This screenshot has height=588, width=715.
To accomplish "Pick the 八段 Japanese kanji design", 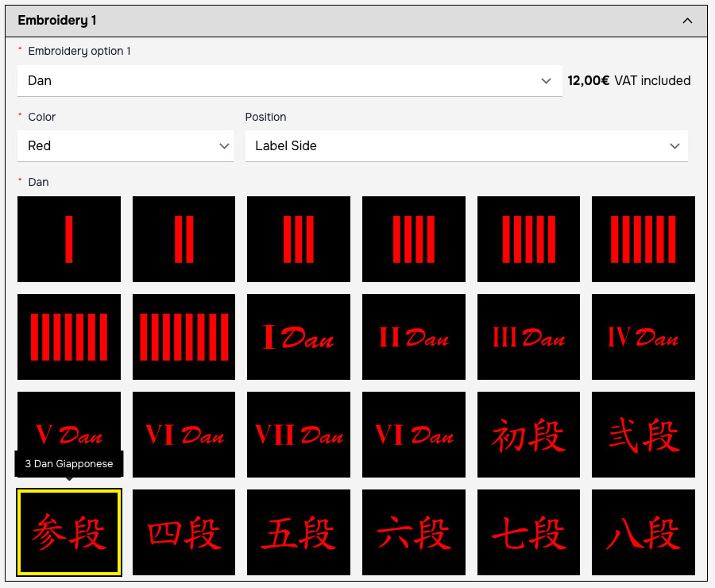I will point(643,532).
